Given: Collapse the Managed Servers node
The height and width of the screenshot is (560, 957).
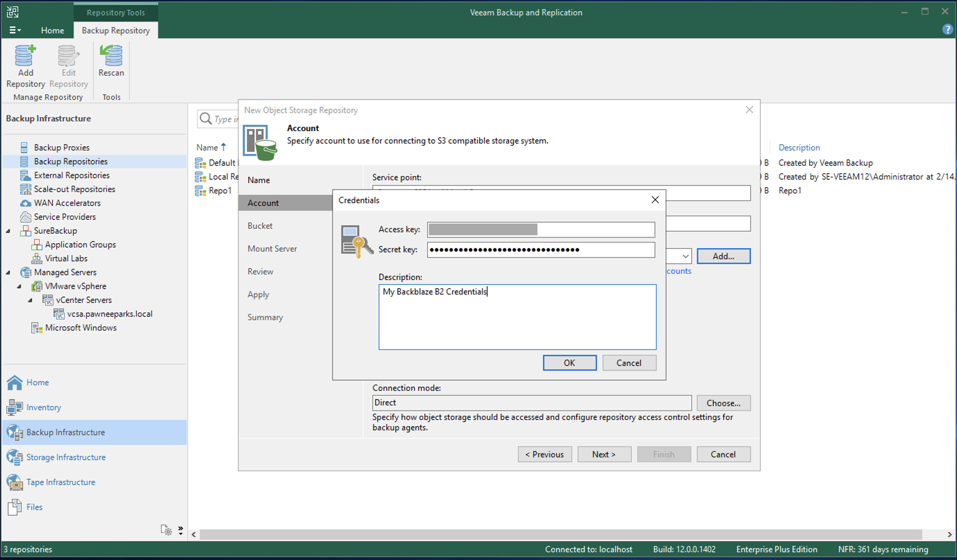Looking at the screenshot, I should (x=8, y=273).
